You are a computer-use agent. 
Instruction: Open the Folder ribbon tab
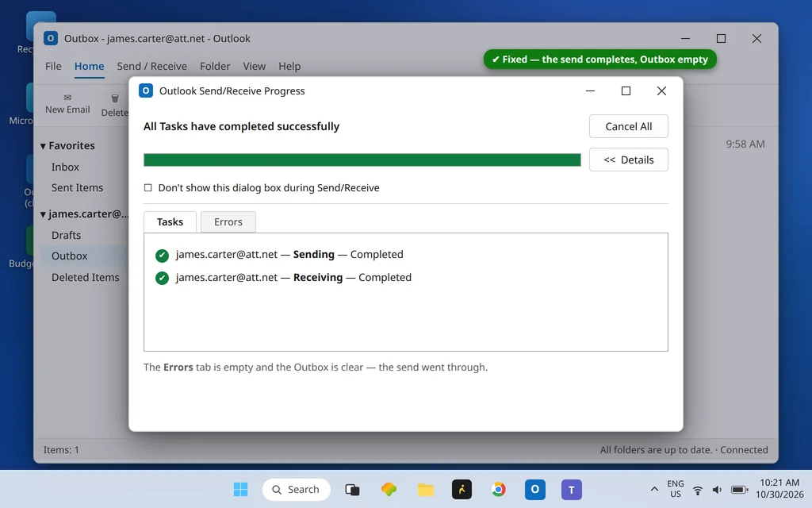coord(215,67)
